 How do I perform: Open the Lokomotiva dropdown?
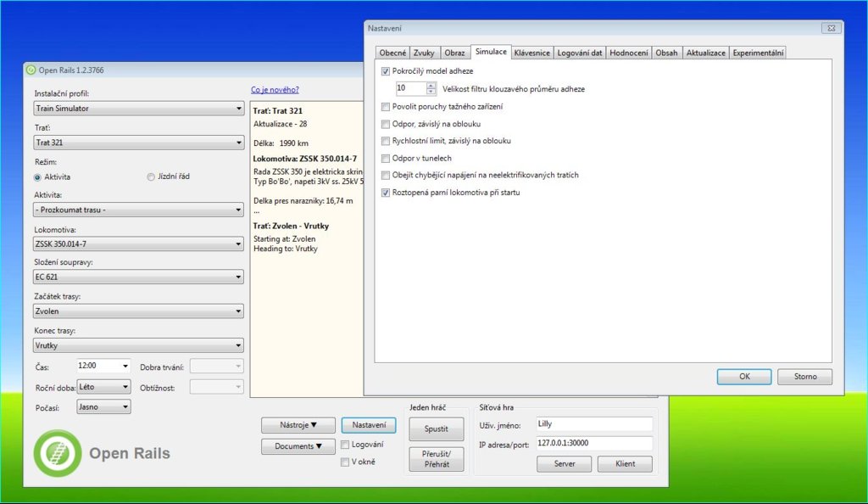point(138,244)
